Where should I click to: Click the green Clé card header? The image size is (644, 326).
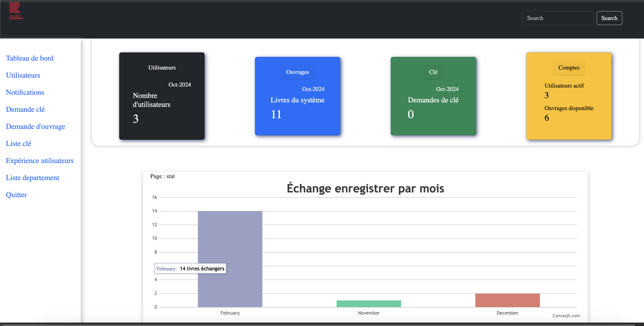tap(433, 72)
